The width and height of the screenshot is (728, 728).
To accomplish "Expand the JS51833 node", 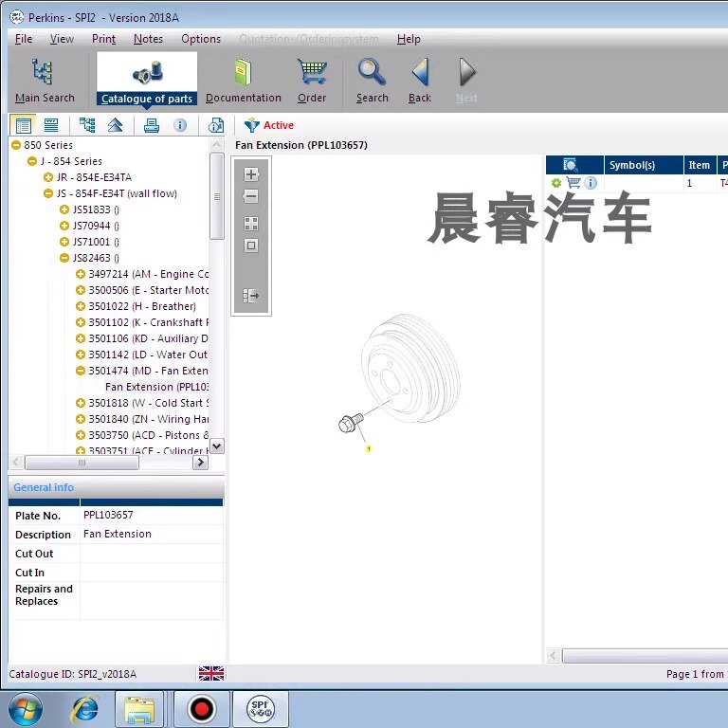I will 64,209.
